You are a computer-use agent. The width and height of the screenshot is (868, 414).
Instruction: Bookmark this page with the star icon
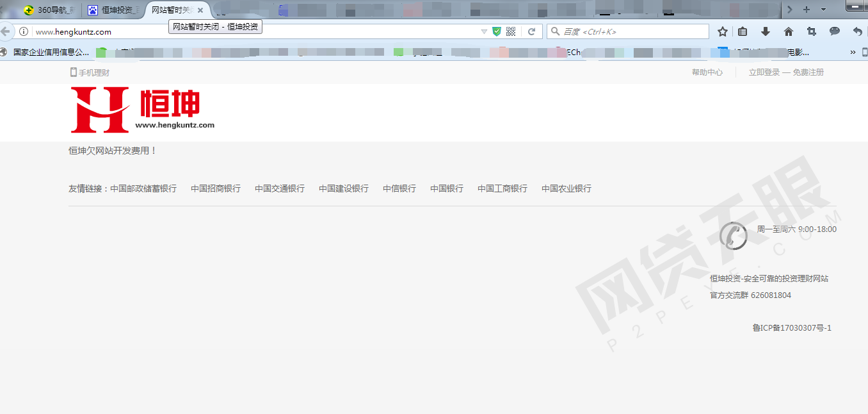point(723,31)
